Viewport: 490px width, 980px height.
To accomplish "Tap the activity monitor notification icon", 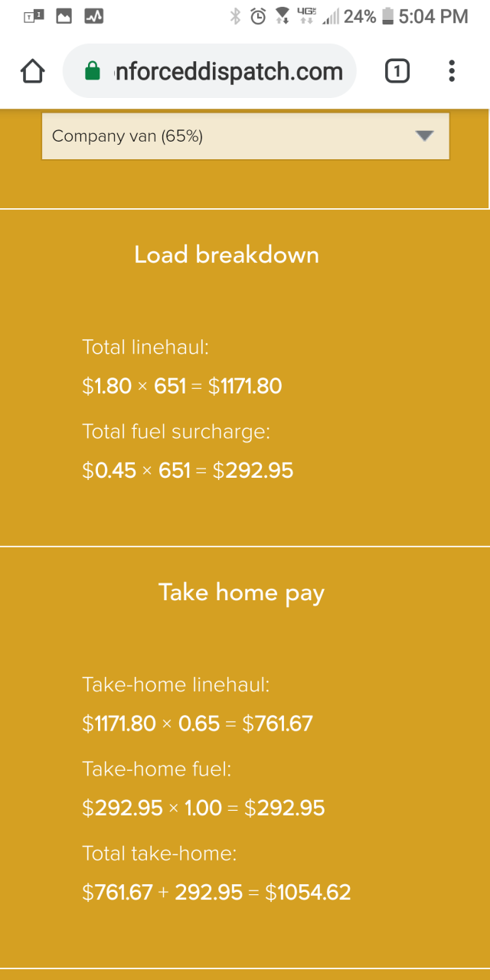I will (94, 16).
